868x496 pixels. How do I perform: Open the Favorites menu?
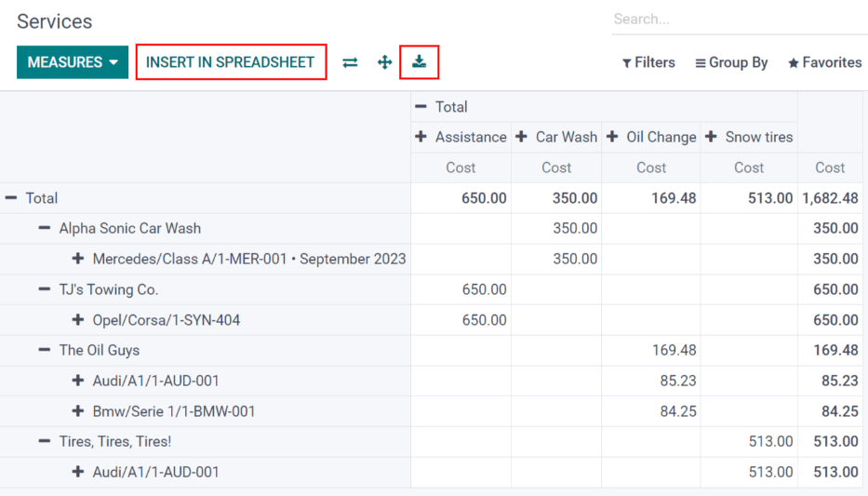click(x=824, y=62)
